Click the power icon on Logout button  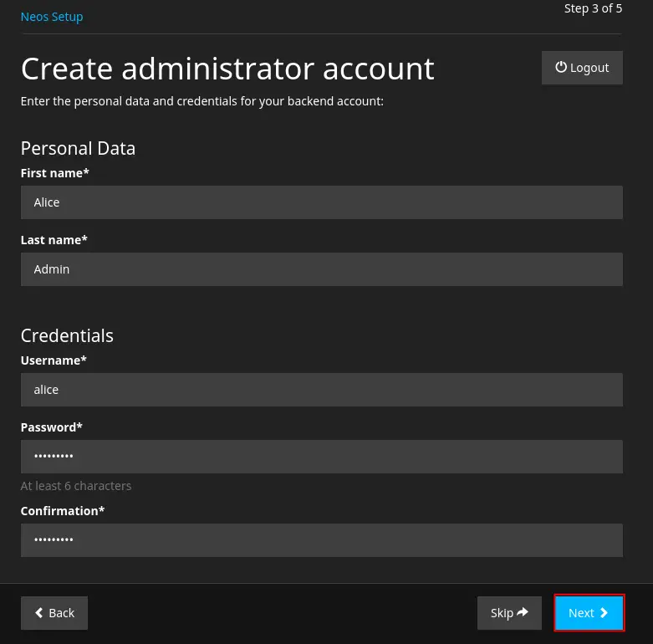click(x=560, y=67)
